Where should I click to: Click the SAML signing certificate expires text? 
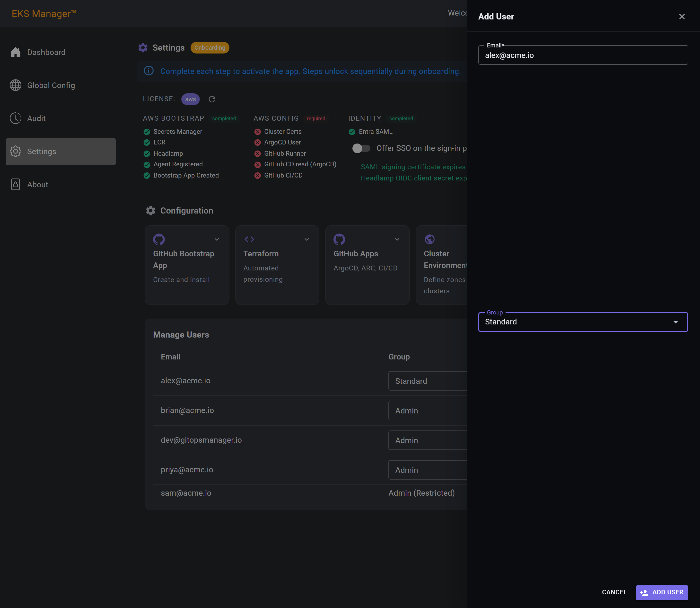413,167
